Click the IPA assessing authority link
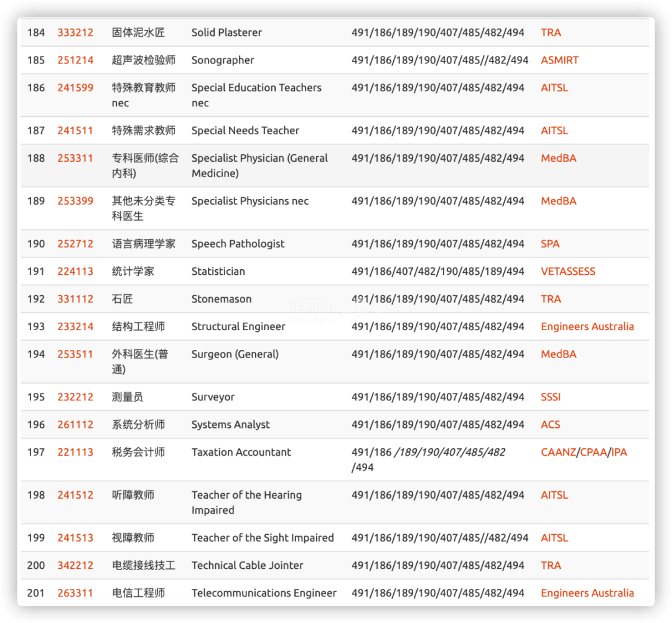The image size is (672, 623). pos(619,452)
